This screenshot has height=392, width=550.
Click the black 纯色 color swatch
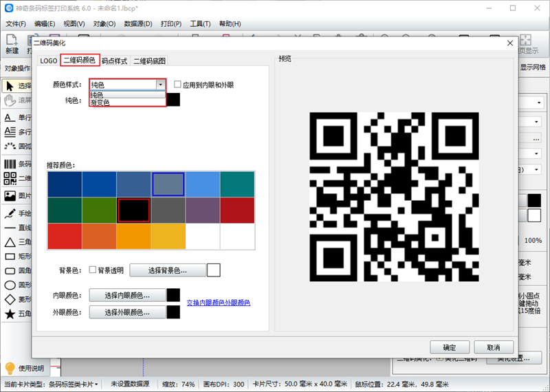point(173,100)
